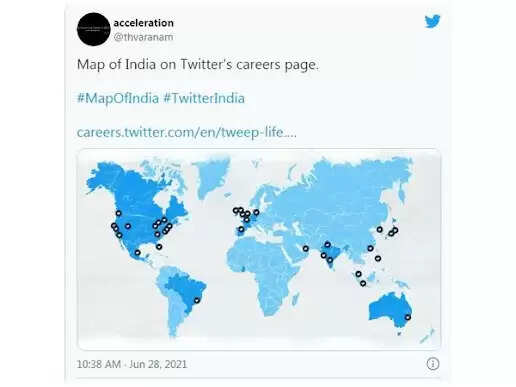Click the Twitter bird logo
Screen dimensions: 516x387
pos(432,21)
